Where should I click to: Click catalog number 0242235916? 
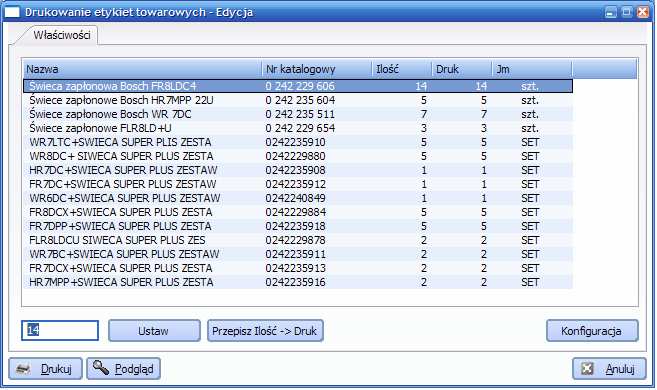[295, 282]
